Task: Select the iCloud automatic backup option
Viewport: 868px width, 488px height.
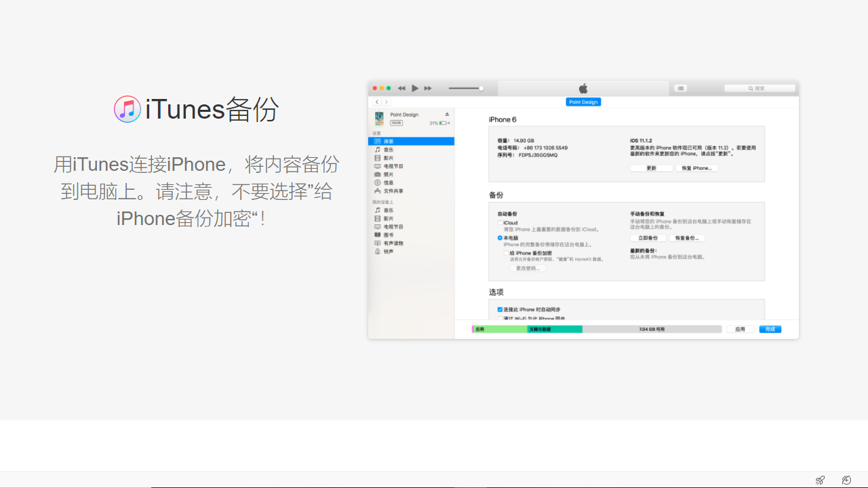Action: pos(500,222)
